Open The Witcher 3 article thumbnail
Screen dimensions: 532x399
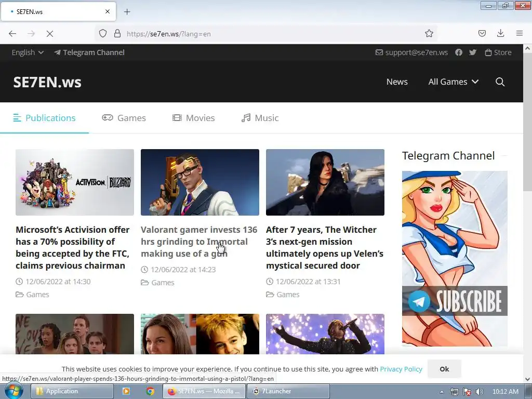click(x=325, y=182)
